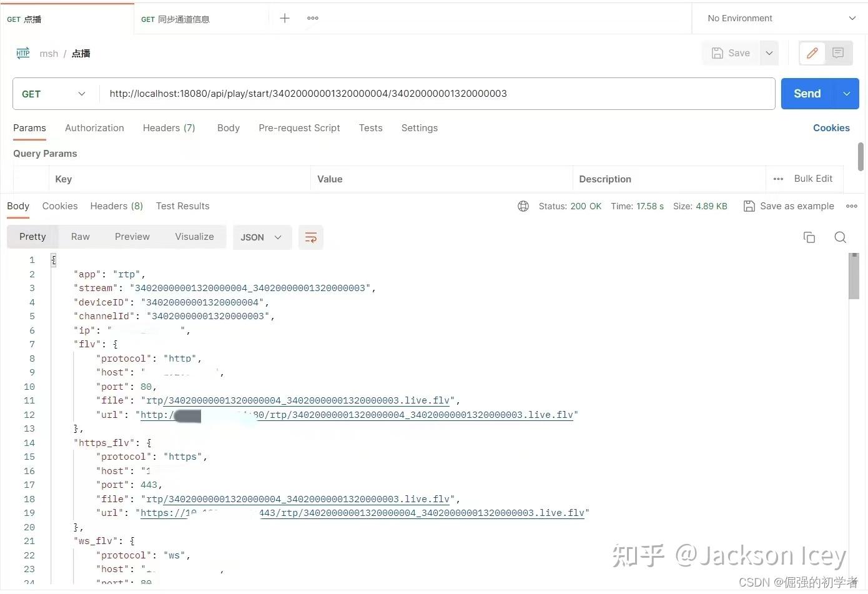Expand the Send button arrow
The width and height of the screenshot is (868, 594).
(846, 94)
